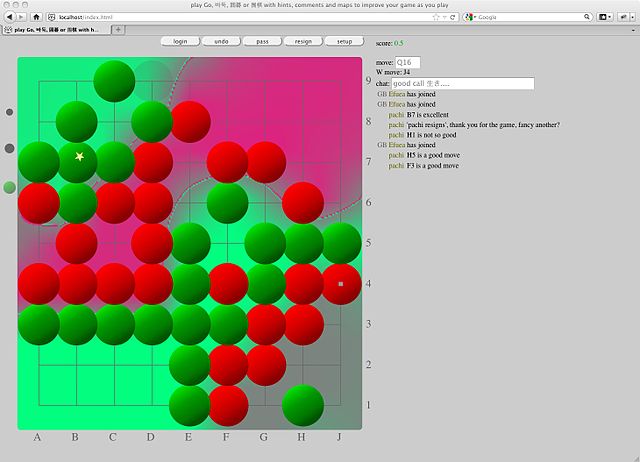Open the bookmarks dropdown at toolbar's far right
640x462 pixels.
point(610,17)
